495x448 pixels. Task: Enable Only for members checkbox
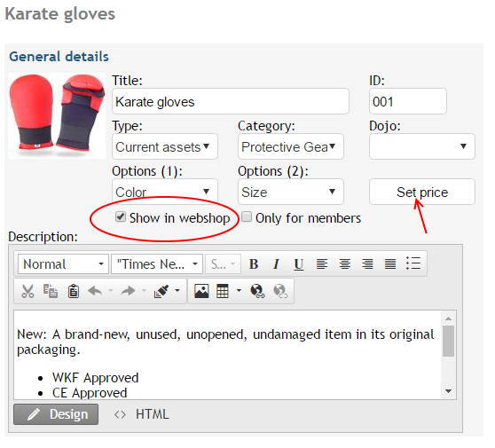[x=247, y=217]
